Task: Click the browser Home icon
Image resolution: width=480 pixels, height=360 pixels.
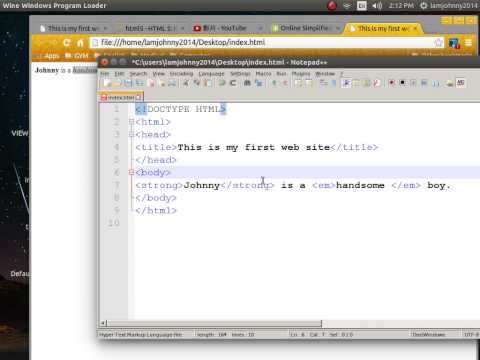Action: coord(80,43)
